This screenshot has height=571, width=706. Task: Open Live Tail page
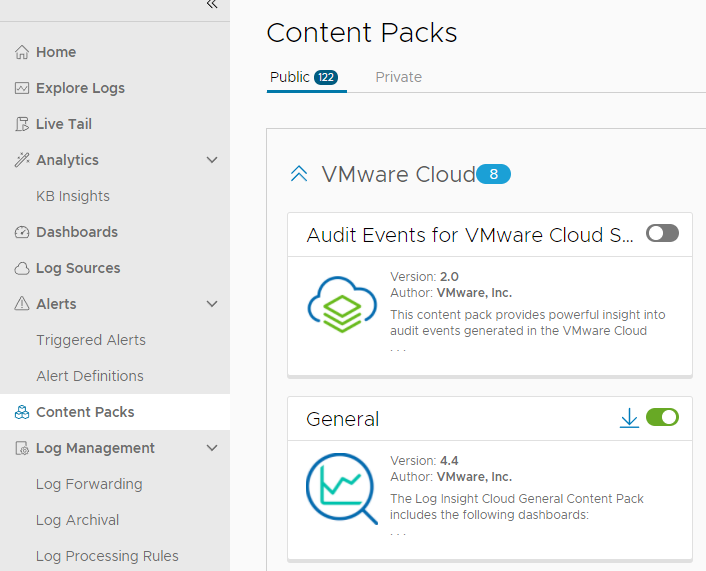pyautogui.click(x=64, y=124)
